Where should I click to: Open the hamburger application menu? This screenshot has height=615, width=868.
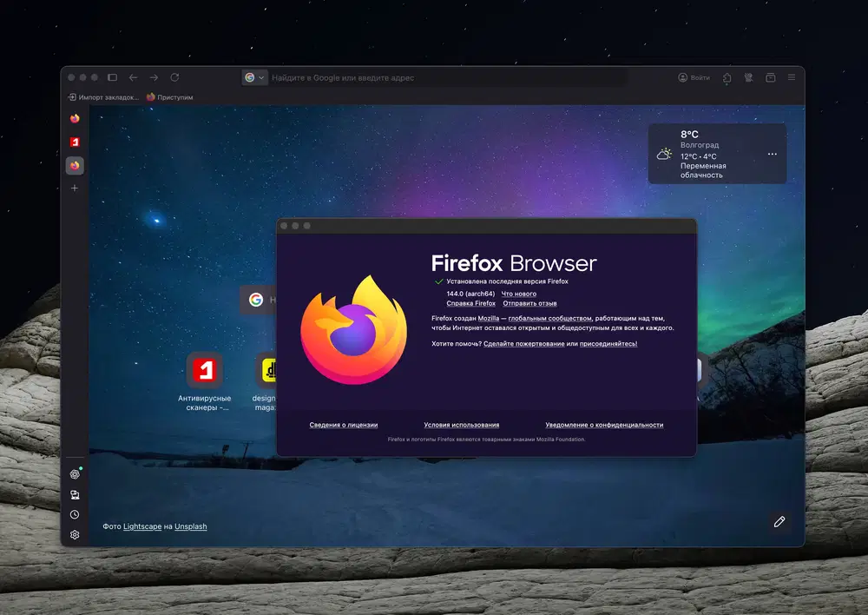click(x=792, y=77)
